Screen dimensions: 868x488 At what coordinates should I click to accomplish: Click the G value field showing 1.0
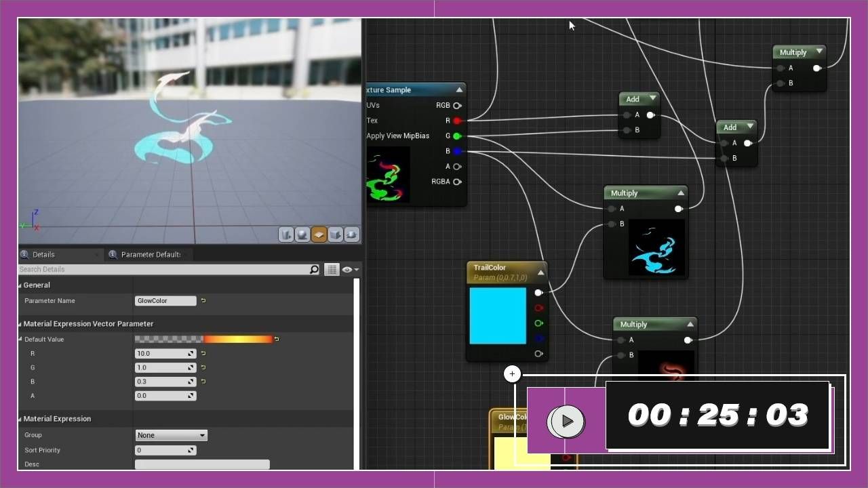(x=165, y=367)
